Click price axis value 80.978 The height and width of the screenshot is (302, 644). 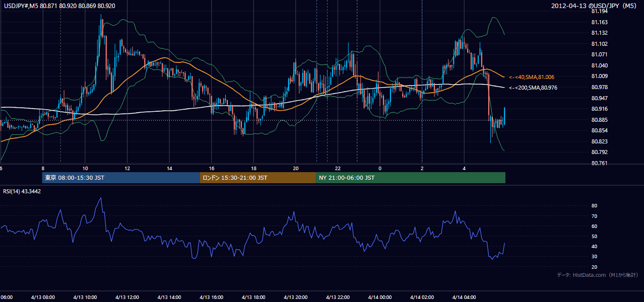(x=600, y=87)
